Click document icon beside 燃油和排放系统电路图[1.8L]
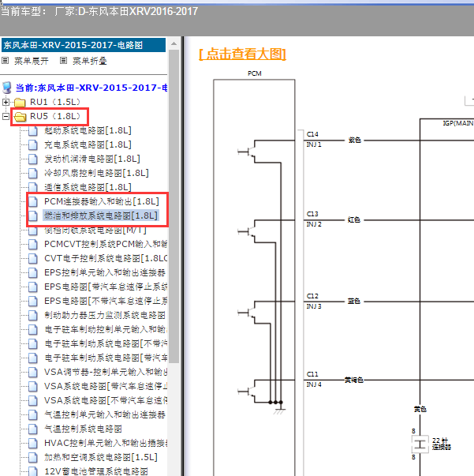474x476 pixels. point(33,216)
